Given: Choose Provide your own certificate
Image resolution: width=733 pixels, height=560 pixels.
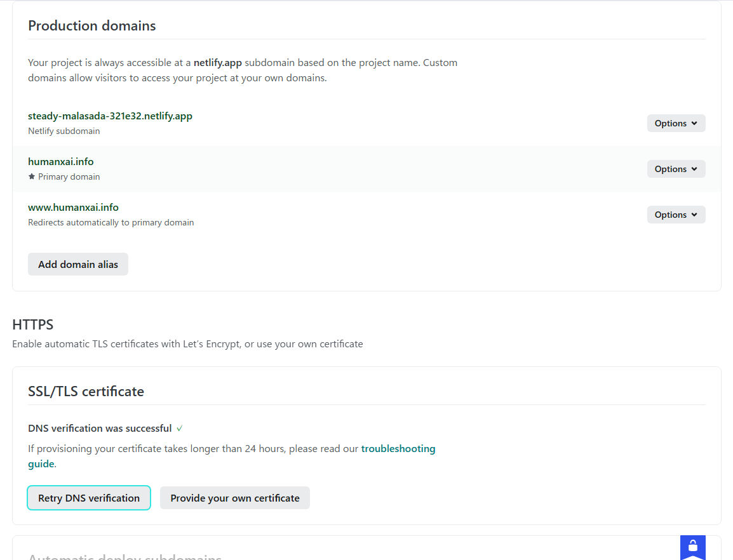Looking at the screenshot, I should click(x=234, y=498).
